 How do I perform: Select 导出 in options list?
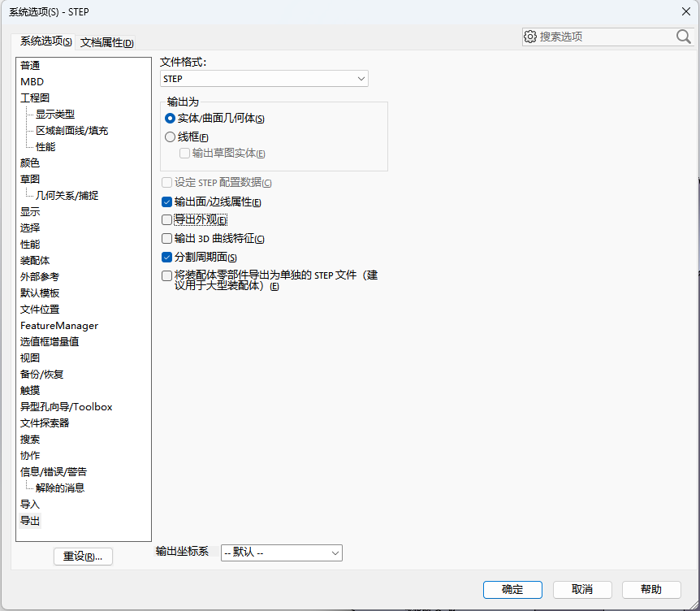click(30, 521)
